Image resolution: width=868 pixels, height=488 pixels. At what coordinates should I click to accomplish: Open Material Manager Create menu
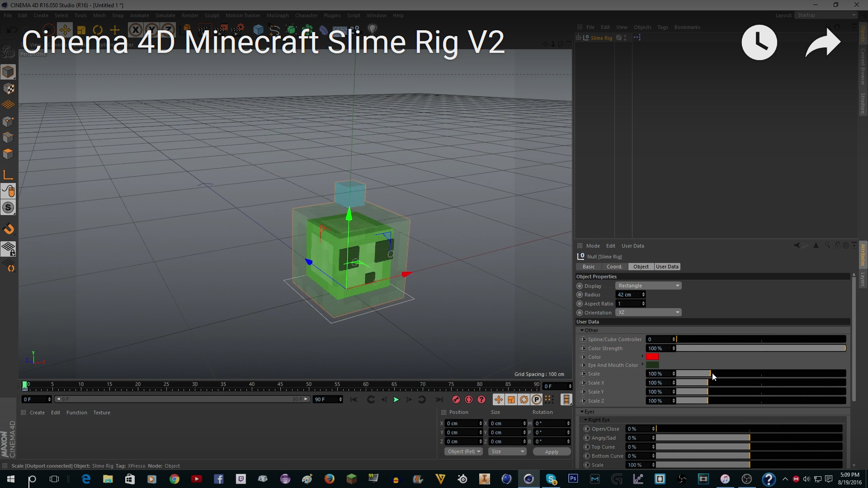[37, 413]
